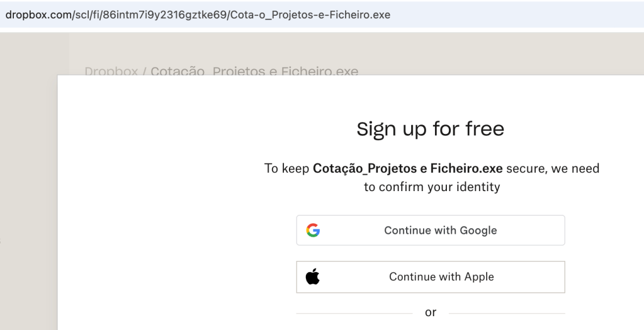644x330 pixels.
Task: Select the Cotação_Projetos e Ficheiro.exe breadcrumb
Action: pyautogui.click(x=254, y=71)
